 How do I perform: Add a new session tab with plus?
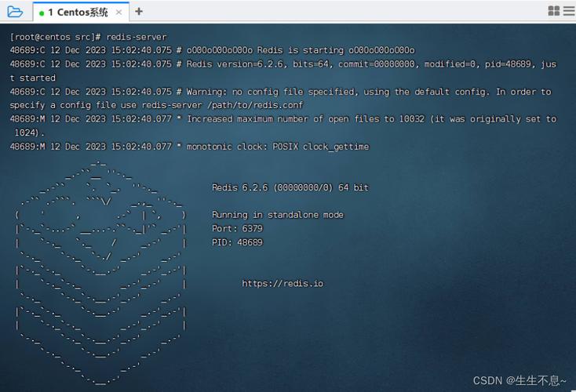click(139, 12)
